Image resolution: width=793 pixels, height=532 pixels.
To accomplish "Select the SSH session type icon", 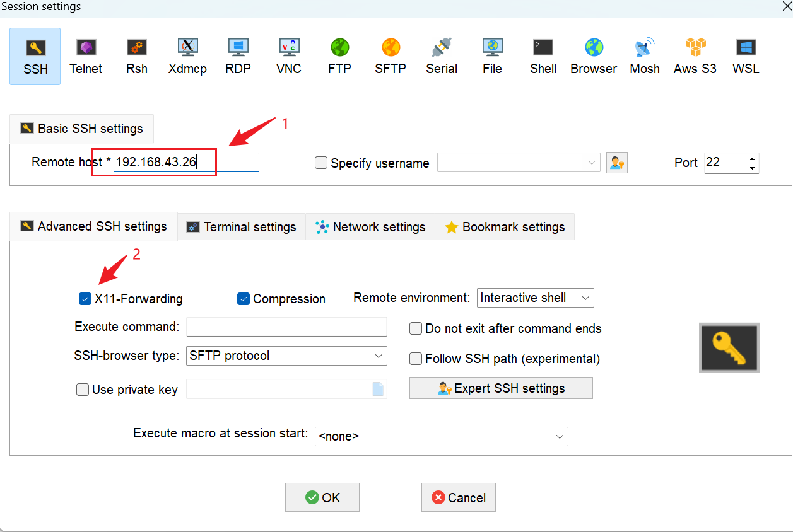I will pos(35,56).
